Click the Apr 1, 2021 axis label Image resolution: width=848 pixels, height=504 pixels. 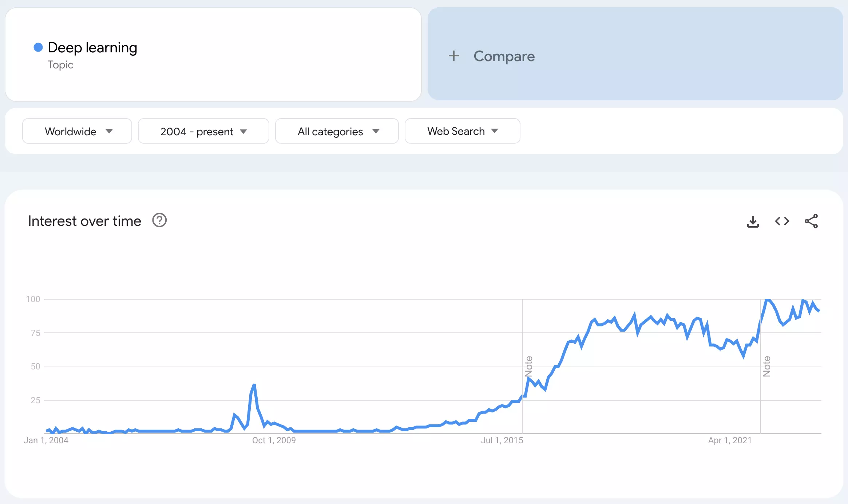[730, 440]
